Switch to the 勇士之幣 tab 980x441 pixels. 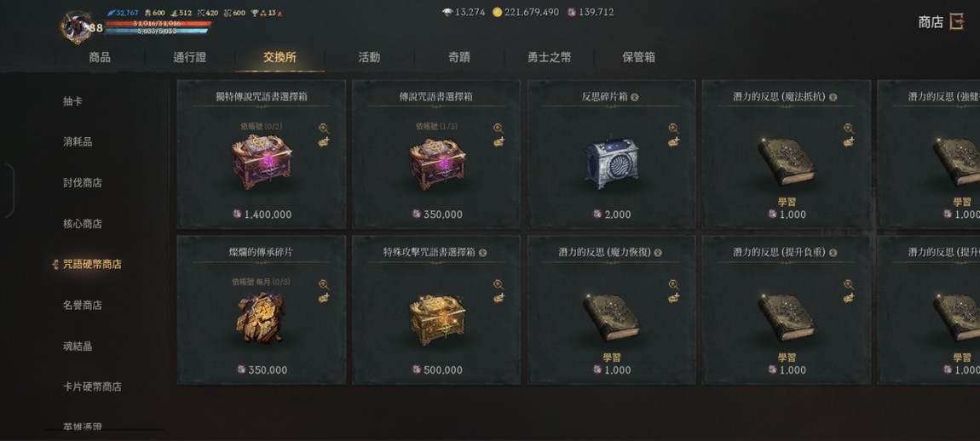[550, 58]
